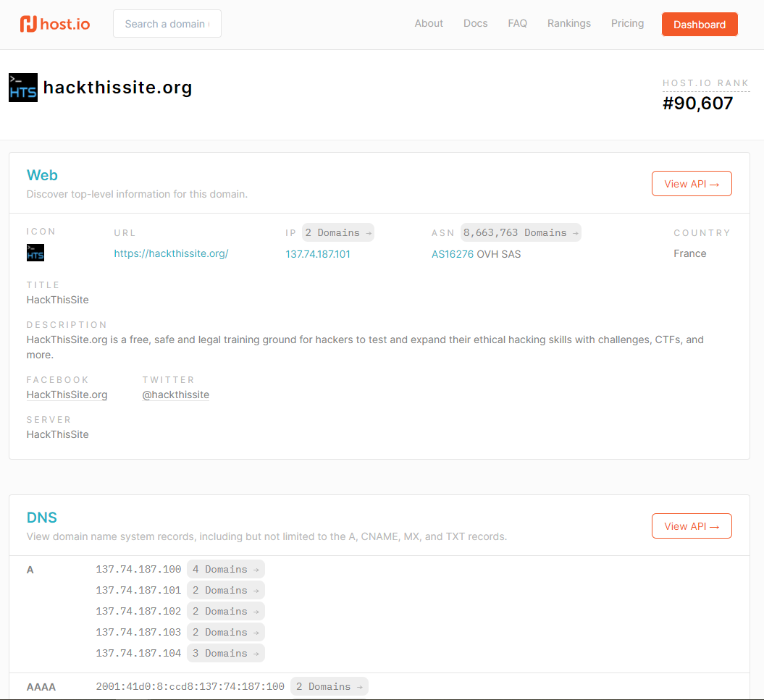This screenshot has height=700, width=764.
Task: Click A record address 137.74.187.102
Action: 138,612
